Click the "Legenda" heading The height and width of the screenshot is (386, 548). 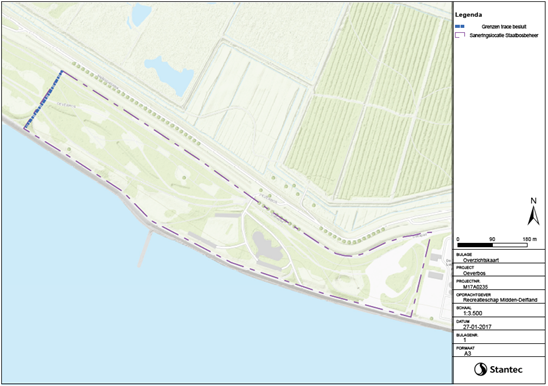click(468, 15)
